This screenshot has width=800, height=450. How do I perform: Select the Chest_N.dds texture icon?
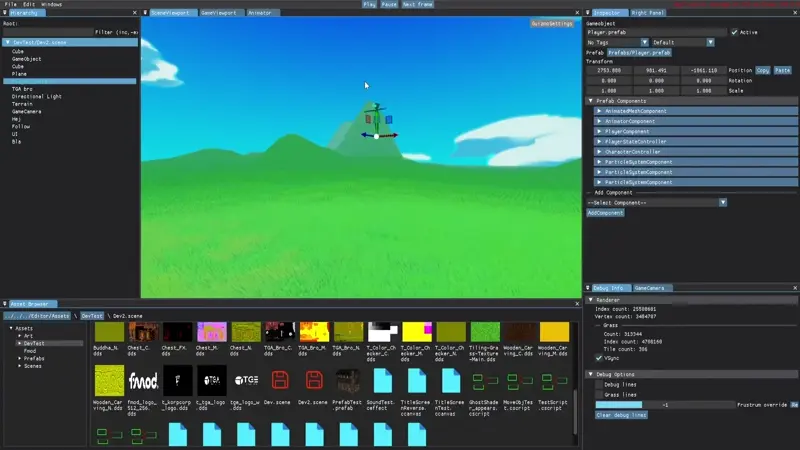pyautogui.click(x=246, y=332)
